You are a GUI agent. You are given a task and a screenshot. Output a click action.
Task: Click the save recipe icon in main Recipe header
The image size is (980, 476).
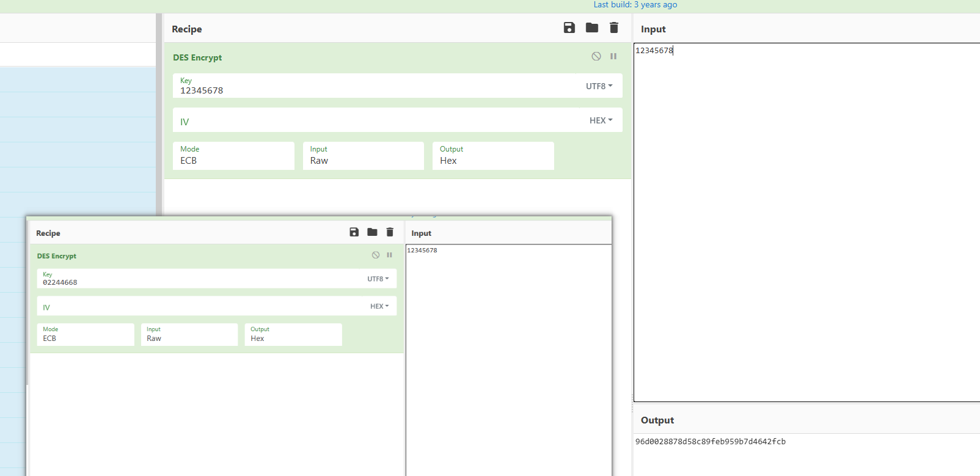pos(569,27)
